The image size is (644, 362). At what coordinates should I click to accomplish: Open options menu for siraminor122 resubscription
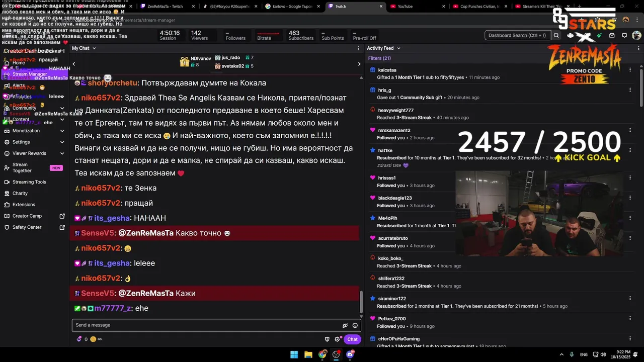pyautogui.click(x=630, y=299)
